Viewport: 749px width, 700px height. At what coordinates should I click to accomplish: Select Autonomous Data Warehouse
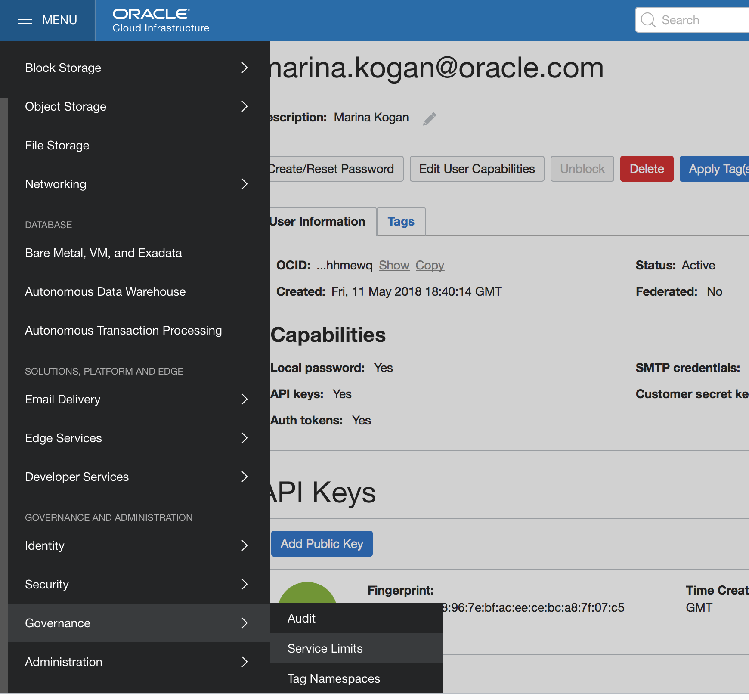(139, 291)
